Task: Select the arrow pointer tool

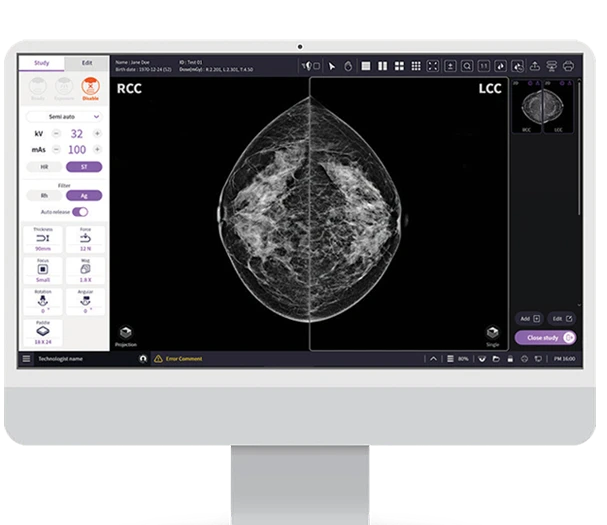Action: click(332, 66)
